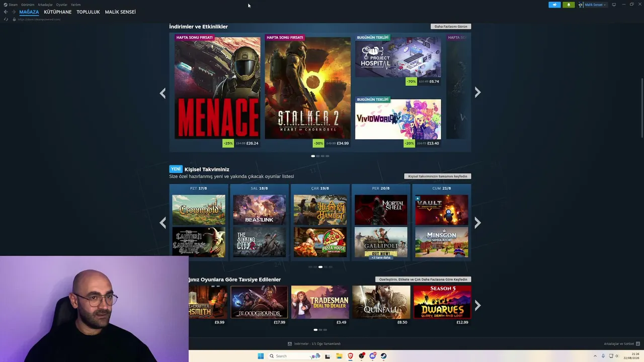644x362 pixels.
Task: Click the -70% discount badge on Project Hospital
Action: point(412,81)
